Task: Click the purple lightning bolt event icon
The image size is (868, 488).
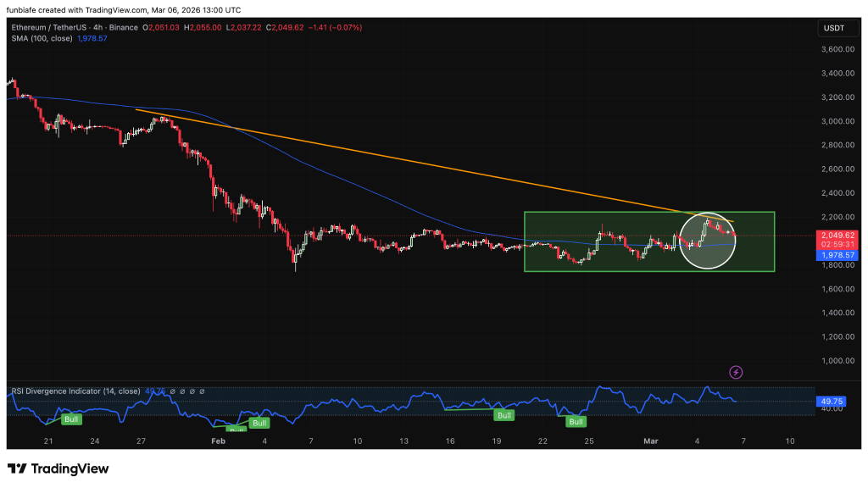Action: [x=736, y=372]
